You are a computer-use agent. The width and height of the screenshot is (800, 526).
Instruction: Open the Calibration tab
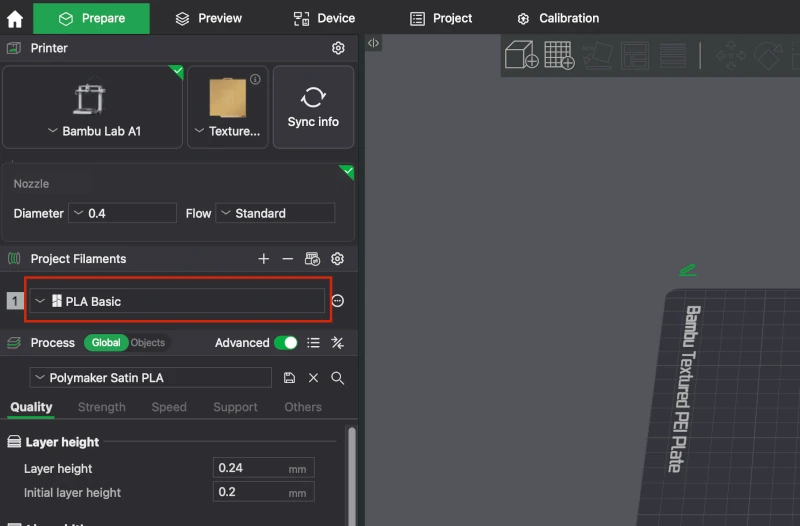(558, 18)
